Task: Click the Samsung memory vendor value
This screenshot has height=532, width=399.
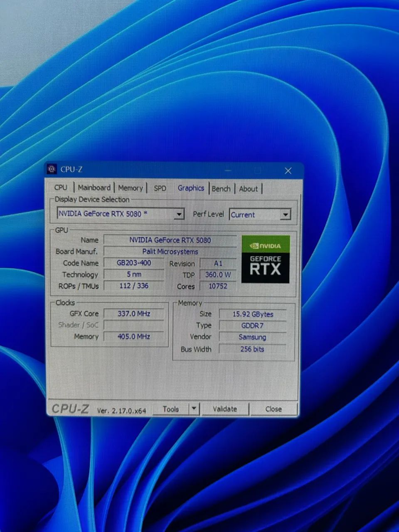Action: click(x=253, y=337)
